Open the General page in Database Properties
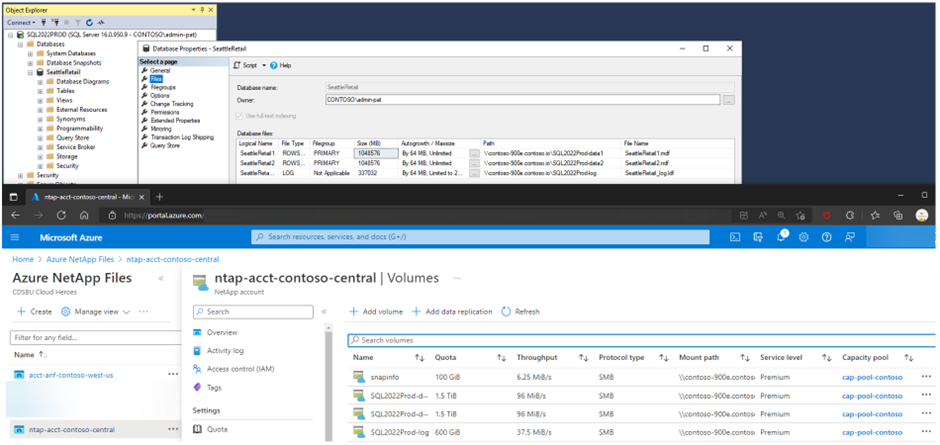Screen dimensions: 940x445 click(x=160, y=70)
